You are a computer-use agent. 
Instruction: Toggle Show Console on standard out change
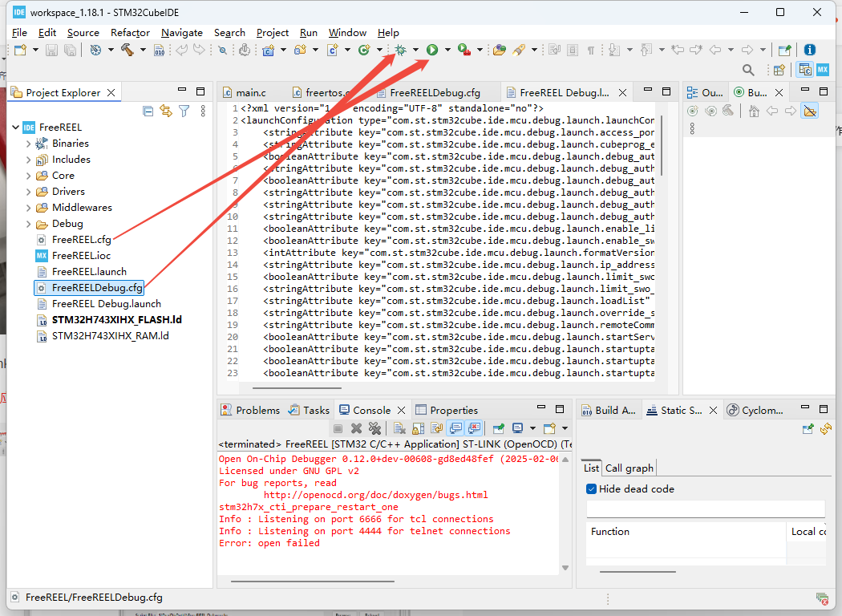tap(455, 428)
